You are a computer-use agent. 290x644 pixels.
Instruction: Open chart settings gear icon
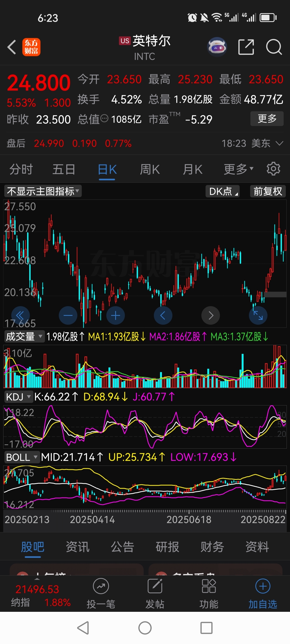click(273, 169)
